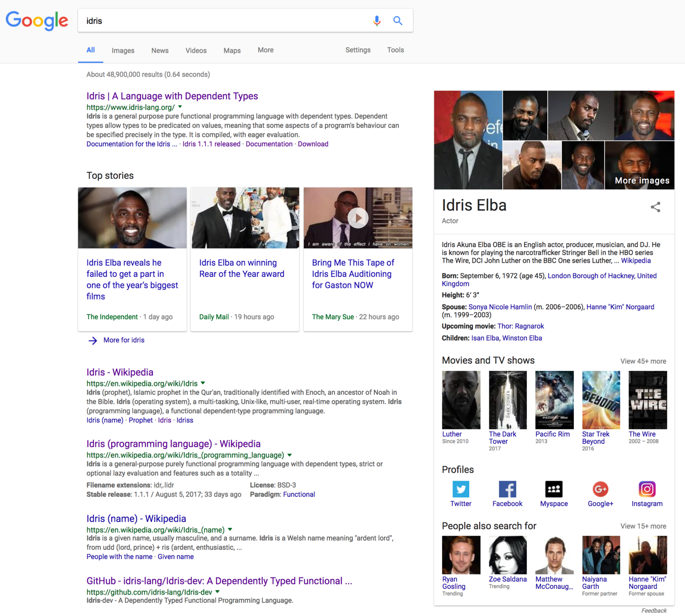Open Documentation for the Idris sitelink
Viewport: 685px width, 616px height.
click(x=132, y=144)
